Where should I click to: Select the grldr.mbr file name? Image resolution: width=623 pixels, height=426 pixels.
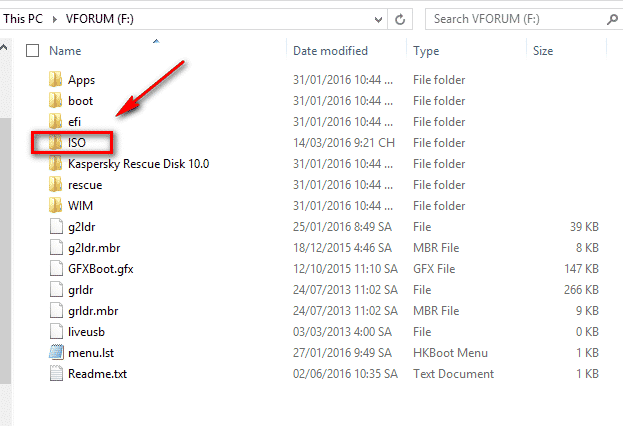93,311
